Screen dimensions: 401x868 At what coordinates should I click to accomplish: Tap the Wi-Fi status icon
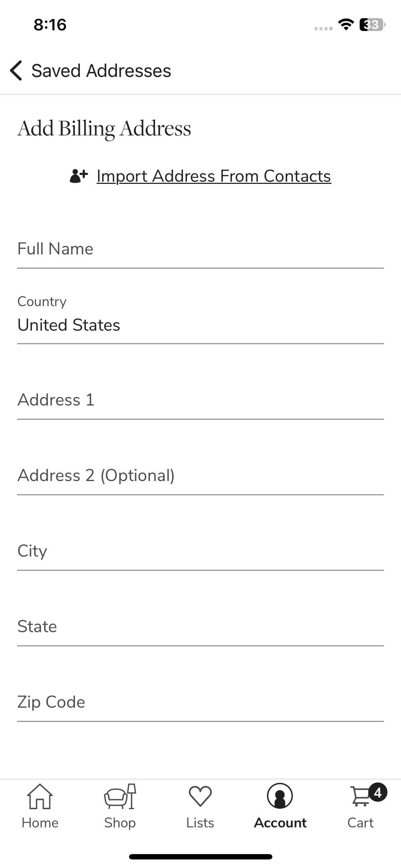point(346,25)
